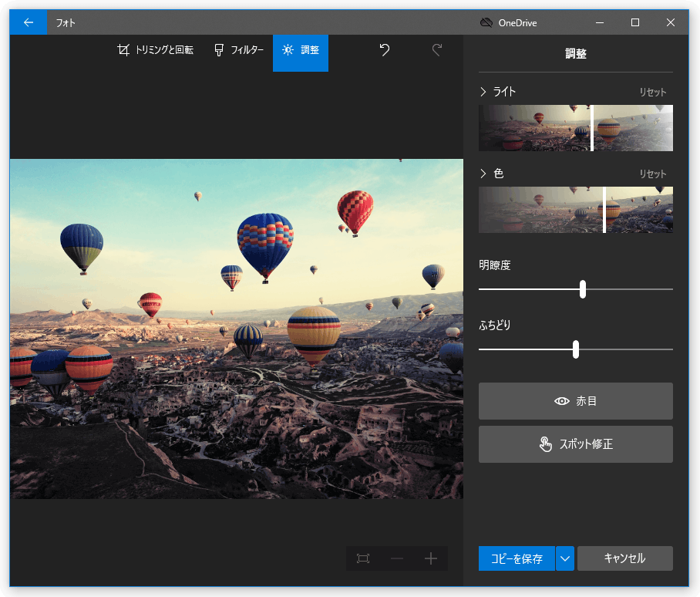Expand the 色 section chevron
Viewport: 700px width, 597px height.
tap(483, 174)
